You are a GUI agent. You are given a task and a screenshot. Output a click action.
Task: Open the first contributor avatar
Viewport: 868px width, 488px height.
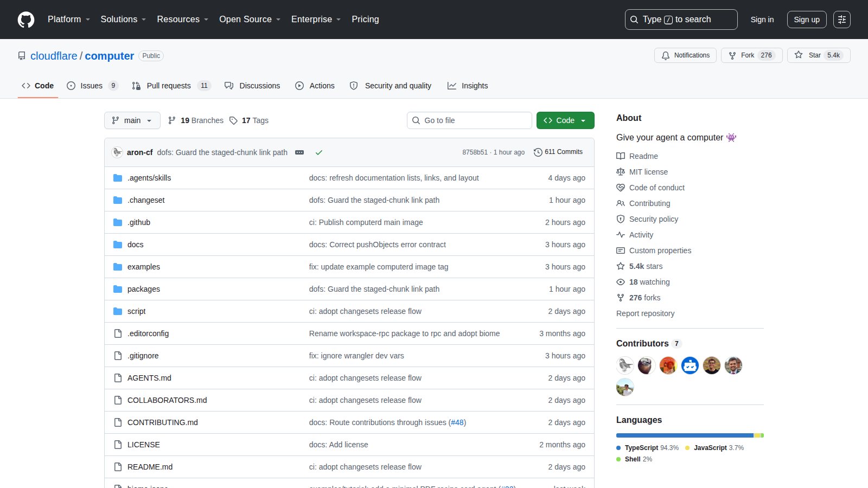[625, 365]
